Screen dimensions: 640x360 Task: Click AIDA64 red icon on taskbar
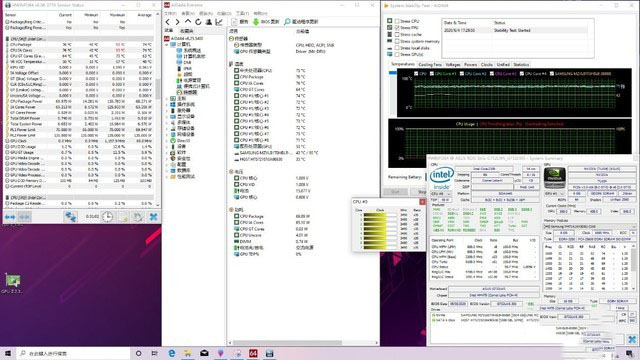(253, 353)
